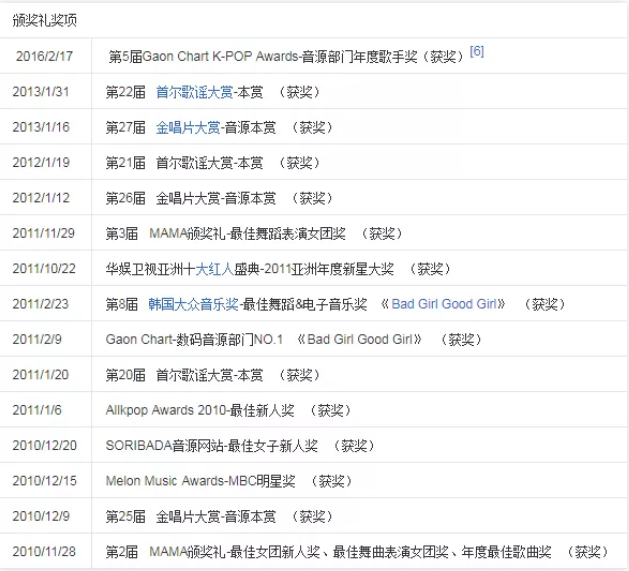This screenshot has height=571, width=629.
Task: Select the date 2016/2/17
Action: click(44, 56)
